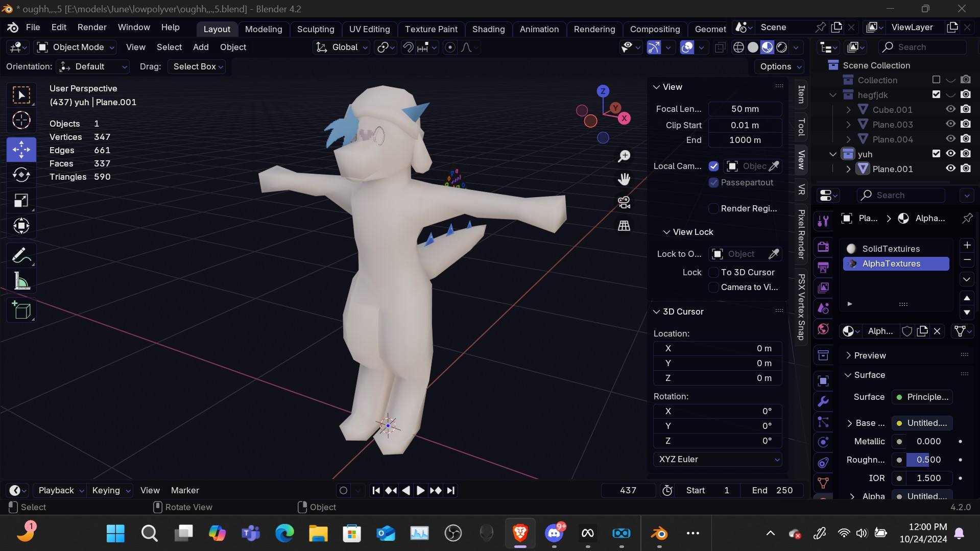Switch to the Shading workspace tab
The height and width of the screenshot is (551, 980).
[488, 29]
